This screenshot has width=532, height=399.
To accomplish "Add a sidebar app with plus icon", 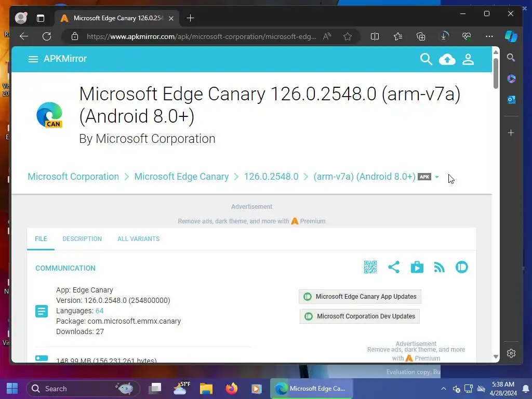I will 511,132.
